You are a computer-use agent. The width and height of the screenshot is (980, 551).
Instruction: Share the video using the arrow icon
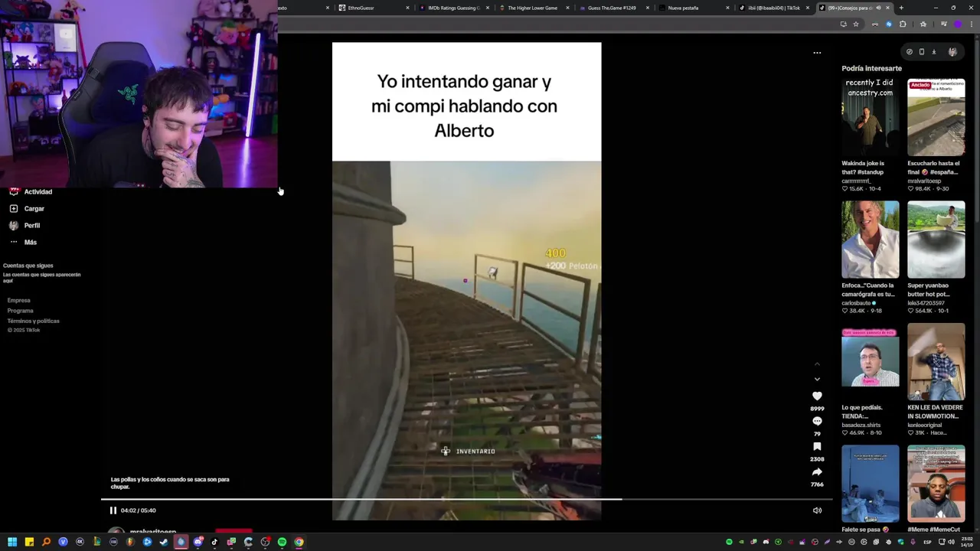(817, 471)
